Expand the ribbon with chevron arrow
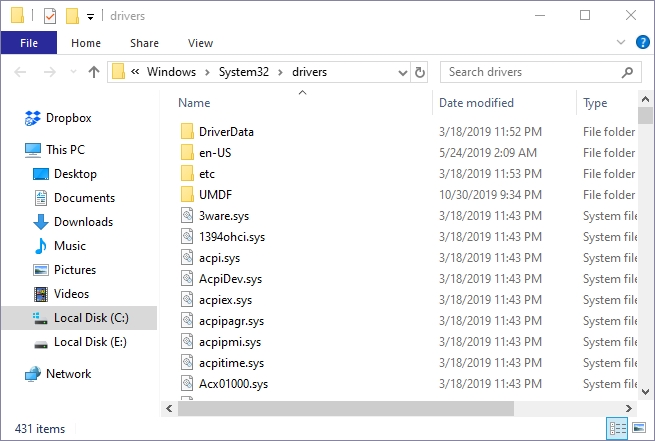 coord(621,42)
